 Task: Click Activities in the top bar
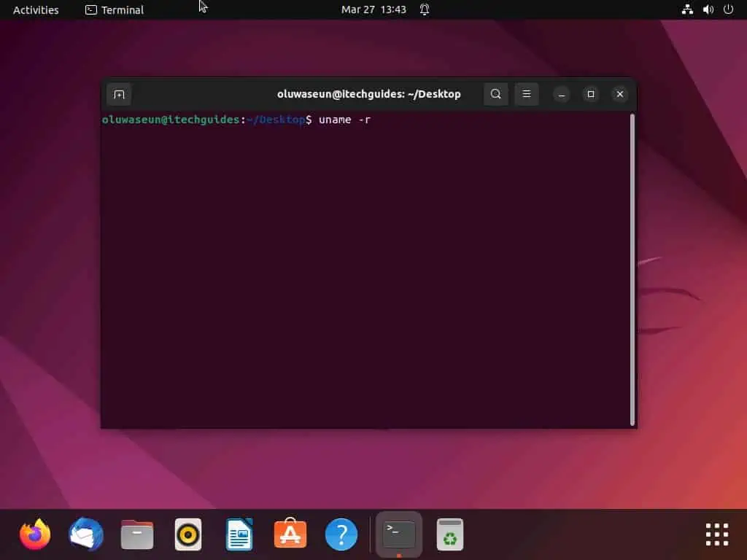click(34, 9)
